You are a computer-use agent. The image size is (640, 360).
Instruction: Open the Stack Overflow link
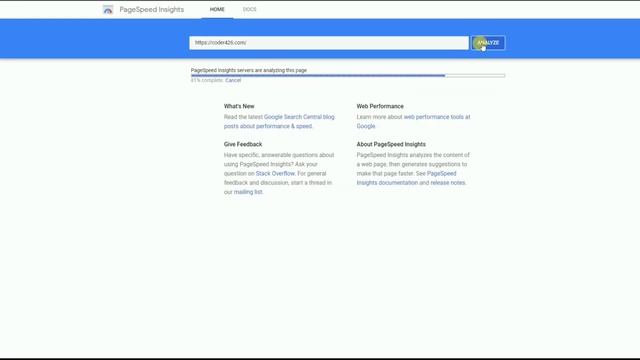point(275,173)
